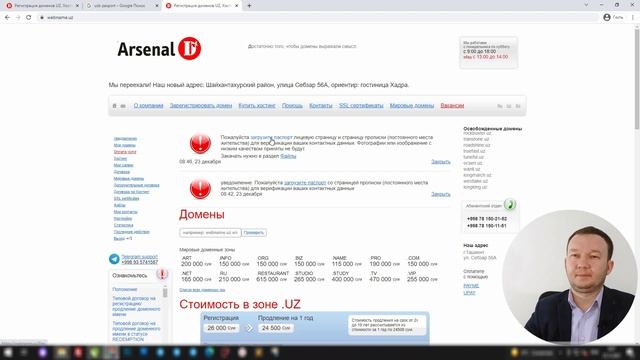This screenshot has width=640, height=360.
Task: Click the browser forward arrow
Action: tap(18, 18)
